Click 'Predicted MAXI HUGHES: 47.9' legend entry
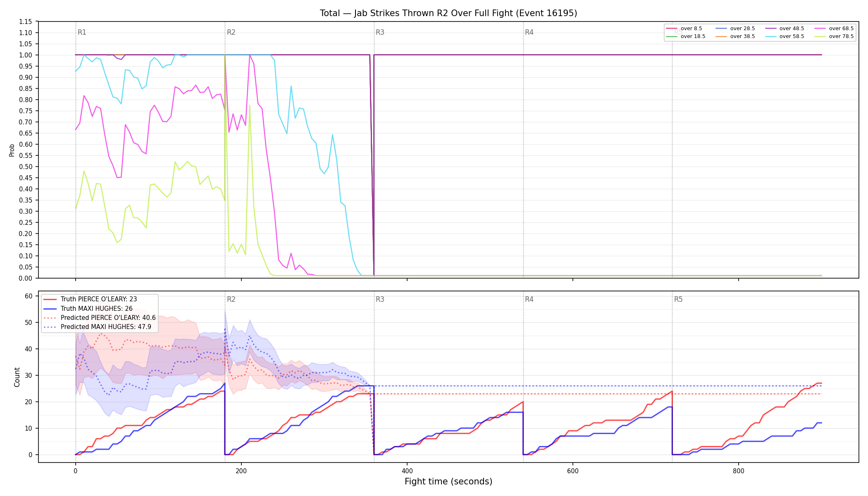The image size is (868, 496). [x=97, y=327]
